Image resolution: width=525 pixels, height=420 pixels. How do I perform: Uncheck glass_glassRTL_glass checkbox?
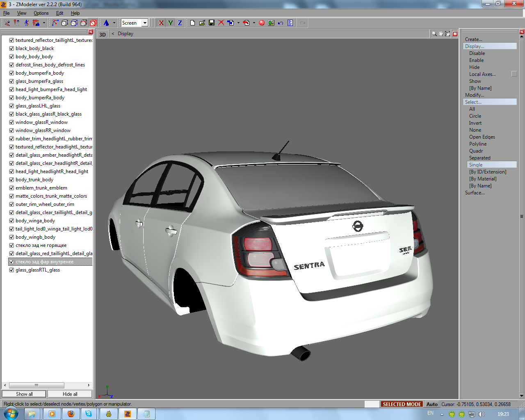(11, 270)
